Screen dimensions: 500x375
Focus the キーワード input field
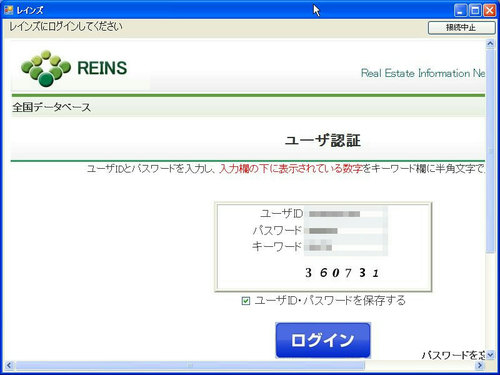[x=345, y=247]
